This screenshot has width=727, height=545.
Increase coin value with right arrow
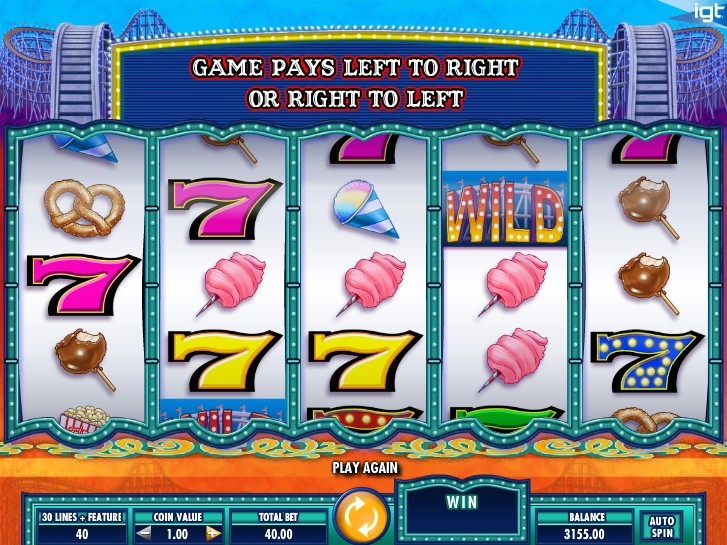pos(212,532)
